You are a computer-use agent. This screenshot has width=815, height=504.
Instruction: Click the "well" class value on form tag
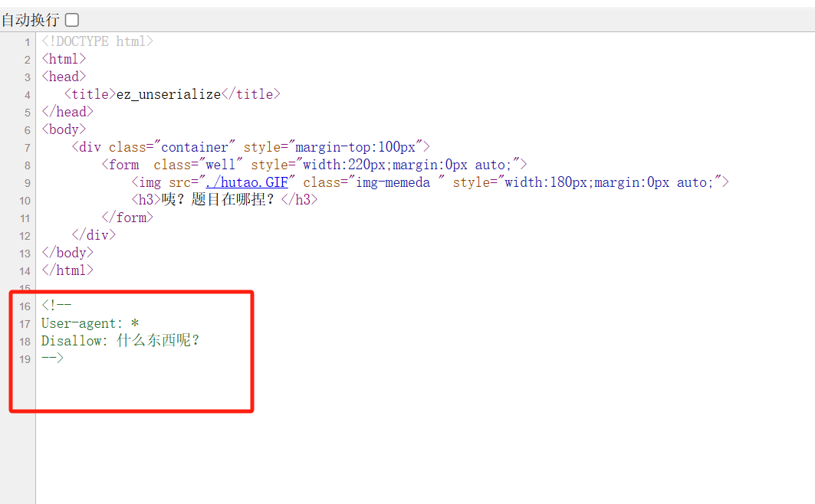point(220,165)
